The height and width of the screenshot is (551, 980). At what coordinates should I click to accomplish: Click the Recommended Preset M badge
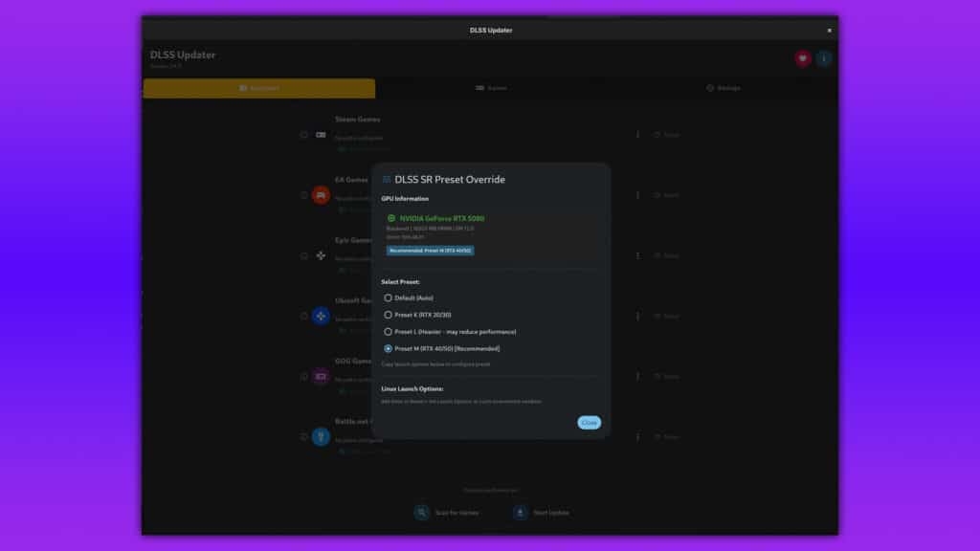(430, 251)
